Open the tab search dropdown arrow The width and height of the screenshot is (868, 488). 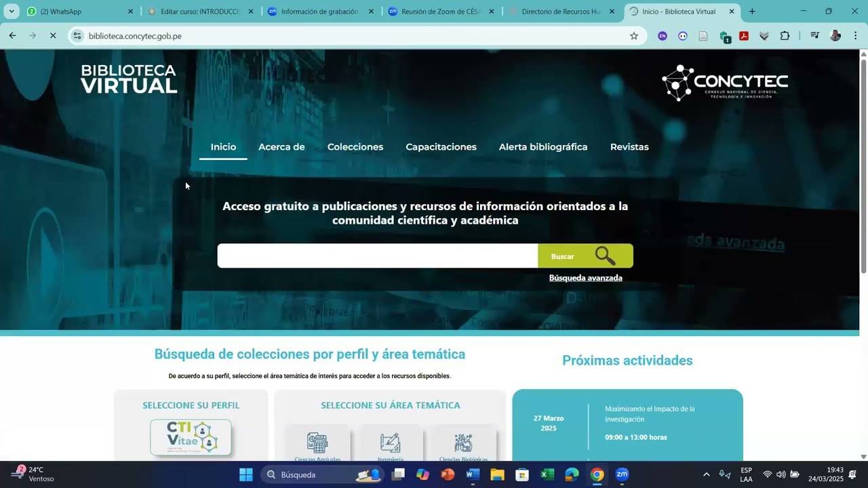click(12, 12)
